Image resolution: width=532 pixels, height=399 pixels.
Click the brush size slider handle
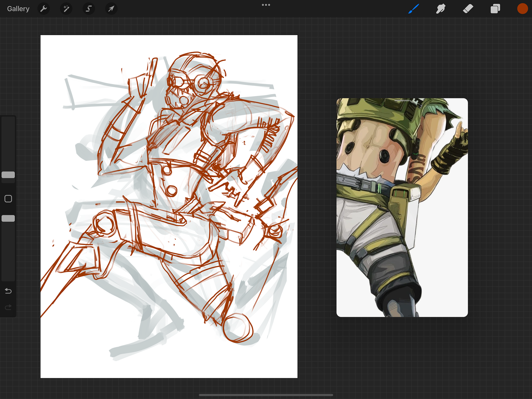[8, 175]
